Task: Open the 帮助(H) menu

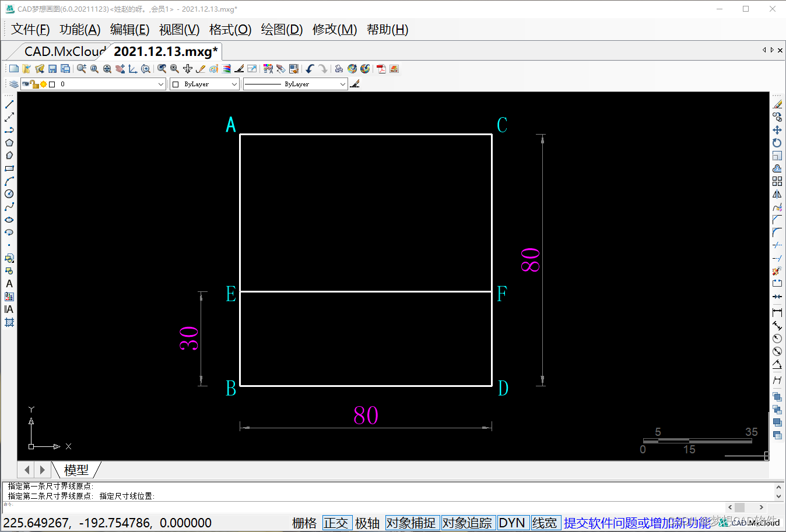Action: pyautogui.click(x=387, y=29)
